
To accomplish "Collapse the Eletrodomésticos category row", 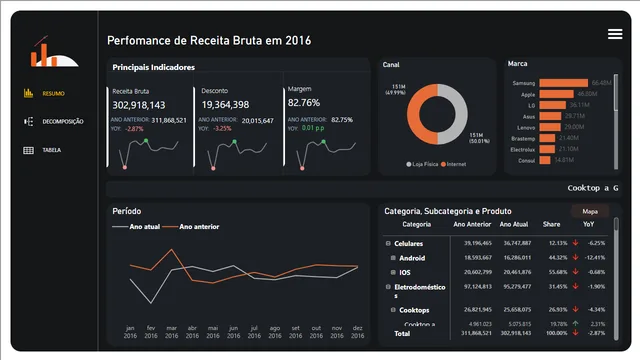I will (388, 287).
